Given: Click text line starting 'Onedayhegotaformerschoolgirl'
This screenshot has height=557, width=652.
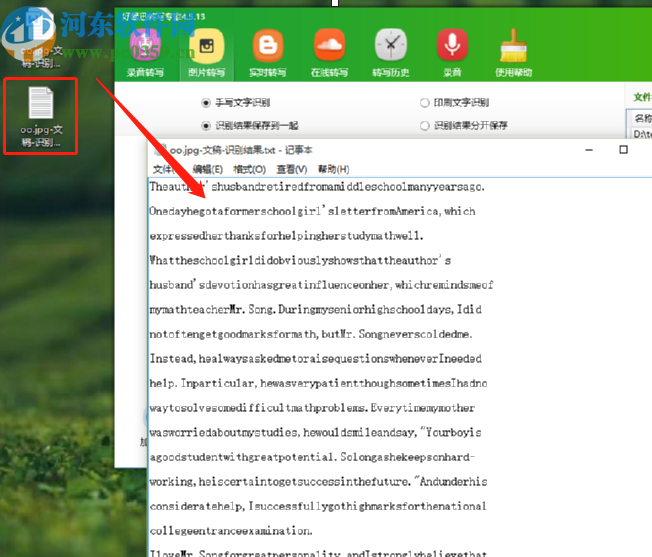Looking at the screenshot, I should [x=312, y=212].
